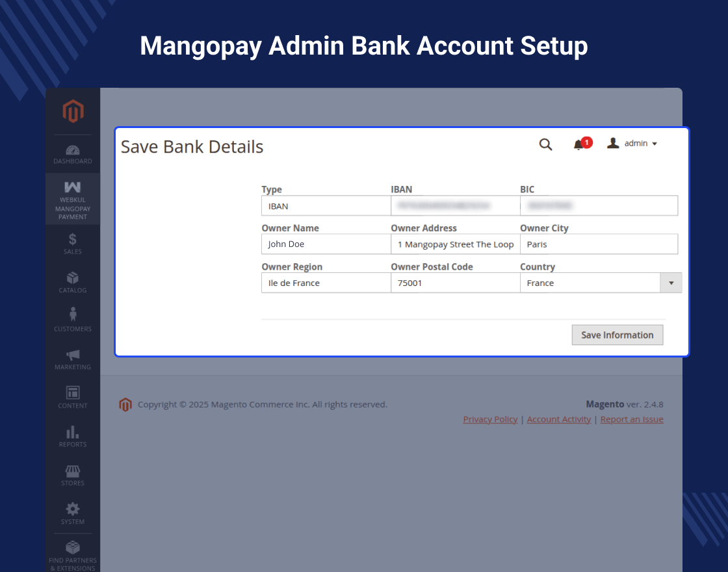
Task: Expand the admin account dropdown
Action: 632,144
